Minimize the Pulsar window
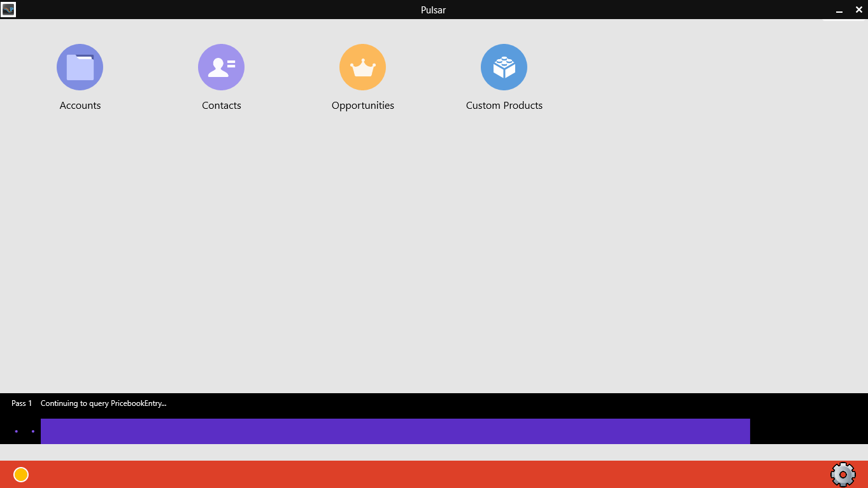This screenshot has width=868, height=488. pos(839,10)
